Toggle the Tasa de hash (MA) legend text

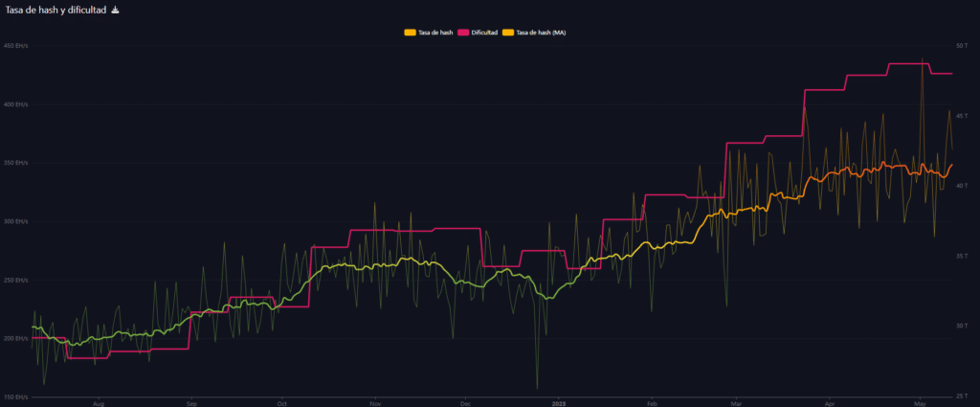pyautogui.click(x=542, y=33)
